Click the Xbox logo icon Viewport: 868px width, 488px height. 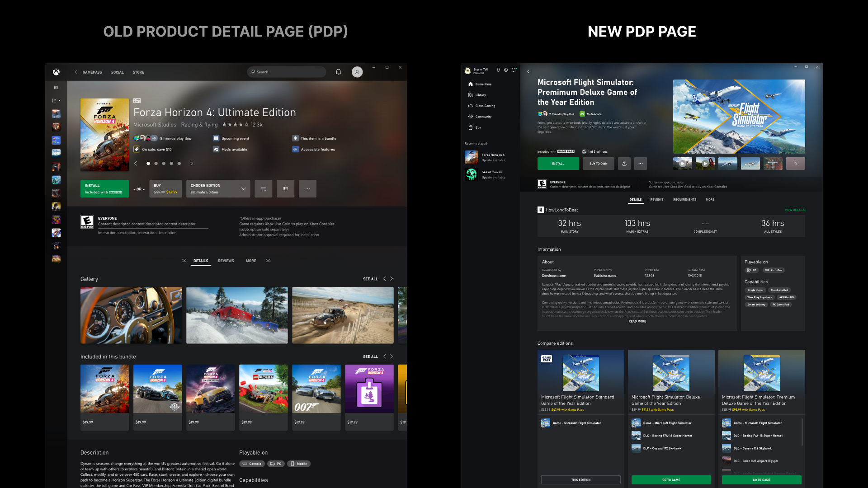pos(56,72)
